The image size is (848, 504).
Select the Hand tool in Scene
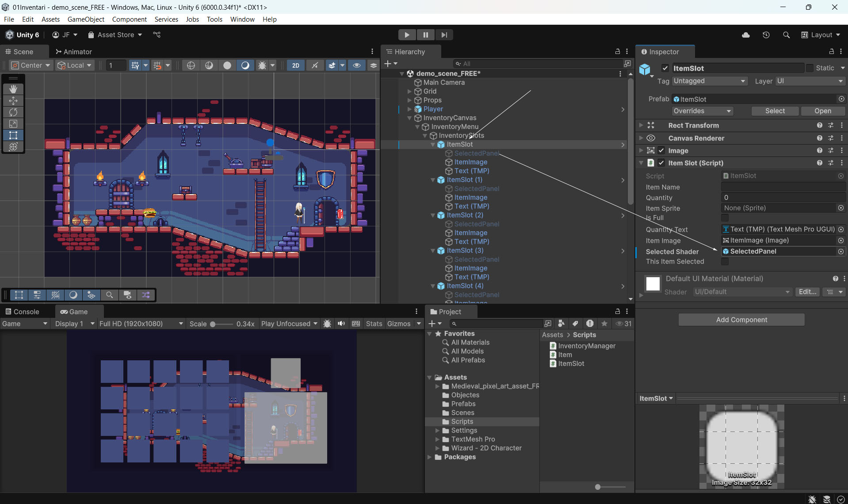(x=13, y=89)
